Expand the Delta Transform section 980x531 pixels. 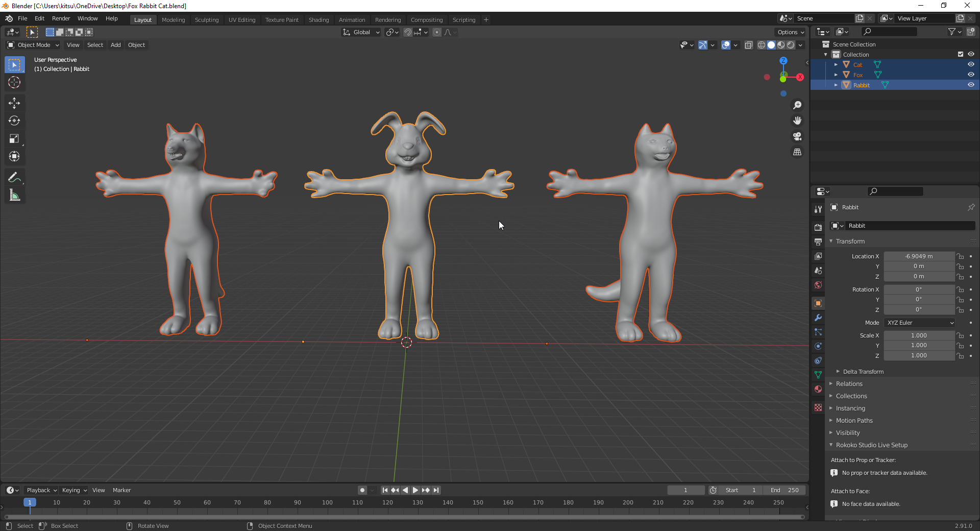pyautogui.click(x=862, y=371)
